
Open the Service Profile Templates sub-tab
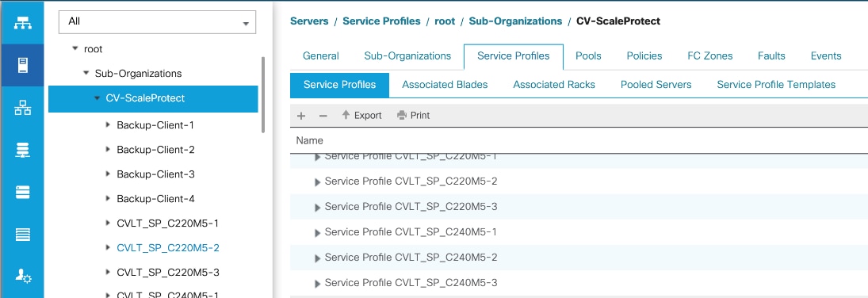tap(776, 85)
